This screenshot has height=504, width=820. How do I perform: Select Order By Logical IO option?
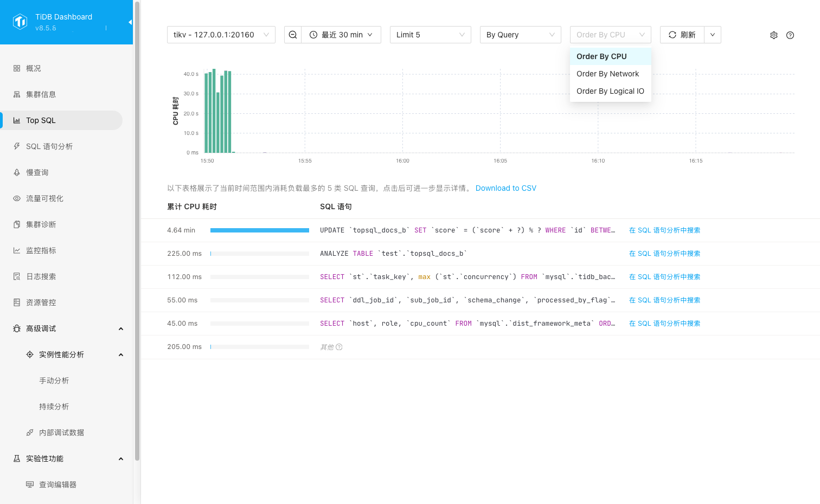(x=610, y=91)
